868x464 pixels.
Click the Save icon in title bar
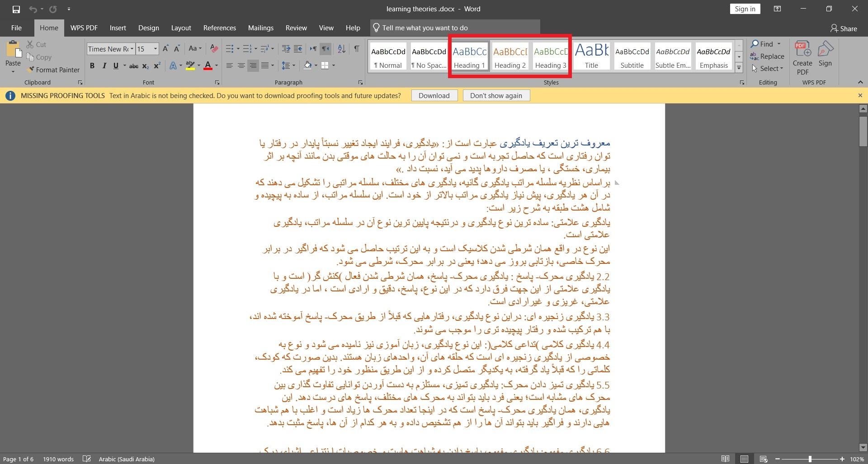coord(16,9)
